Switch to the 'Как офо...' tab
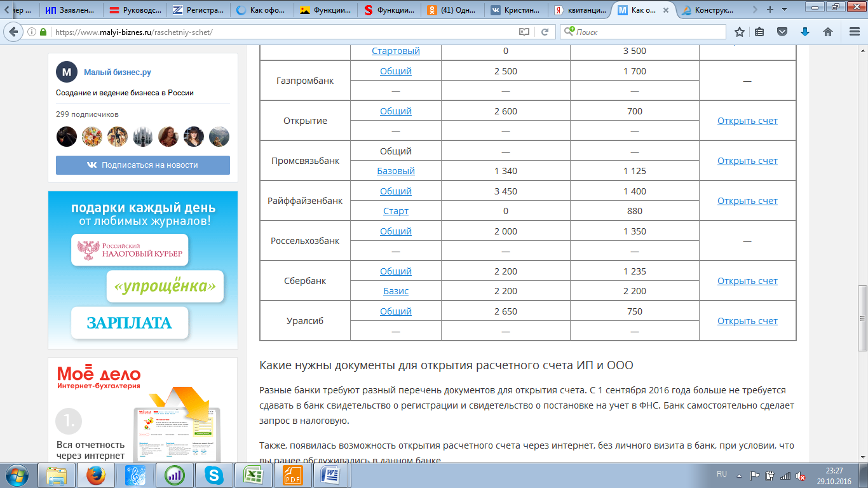This screenshot has width=868, height=488. point(264,10)
